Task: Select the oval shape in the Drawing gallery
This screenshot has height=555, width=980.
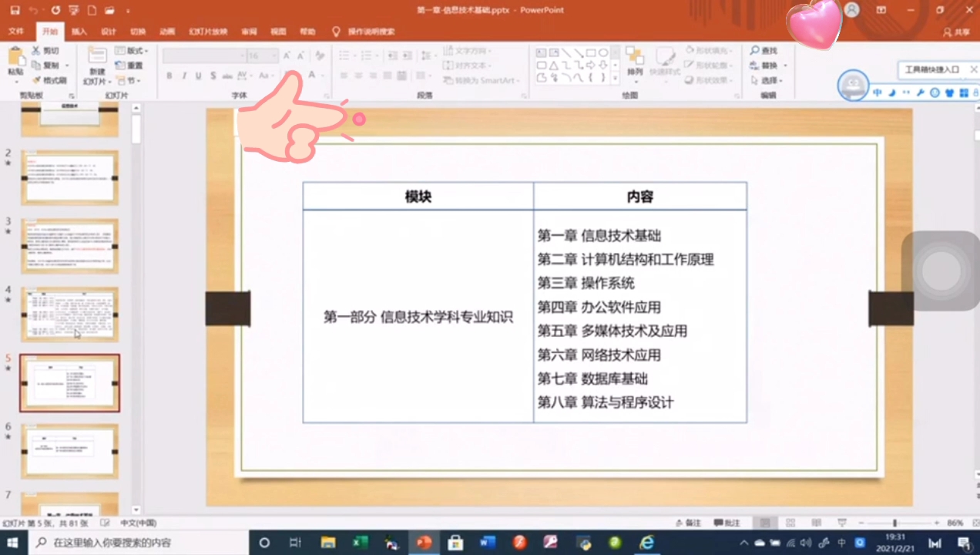Action: point(604,52)
